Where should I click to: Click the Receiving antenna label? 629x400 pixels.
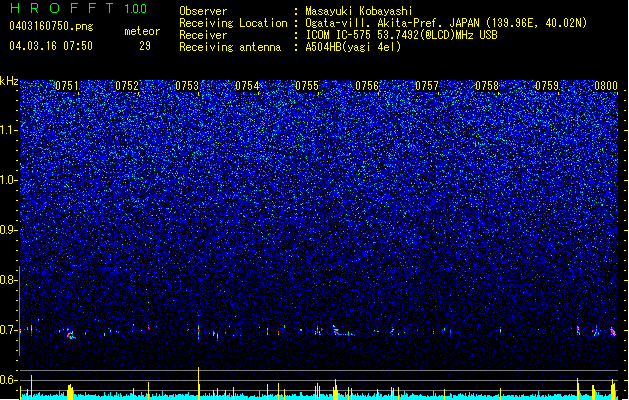tap(230, 47)
